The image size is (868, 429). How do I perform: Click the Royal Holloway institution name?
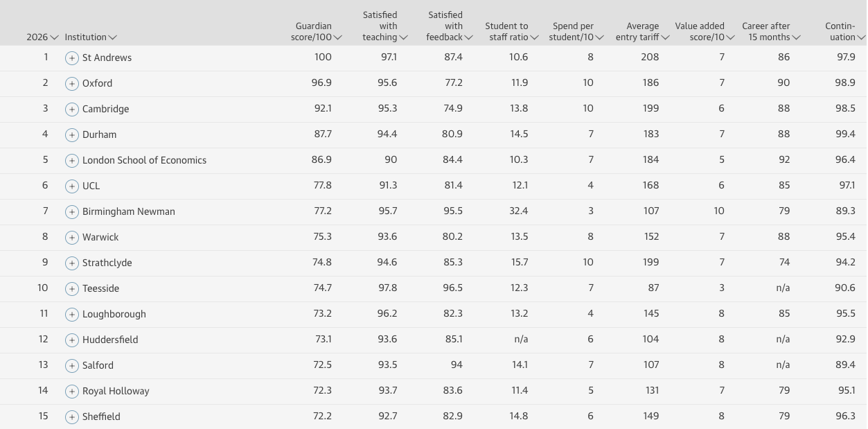116,391
